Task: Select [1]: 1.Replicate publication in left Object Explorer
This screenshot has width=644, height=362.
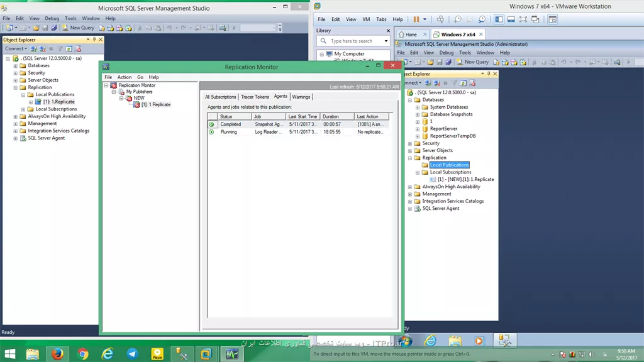Action: [58, 102]
